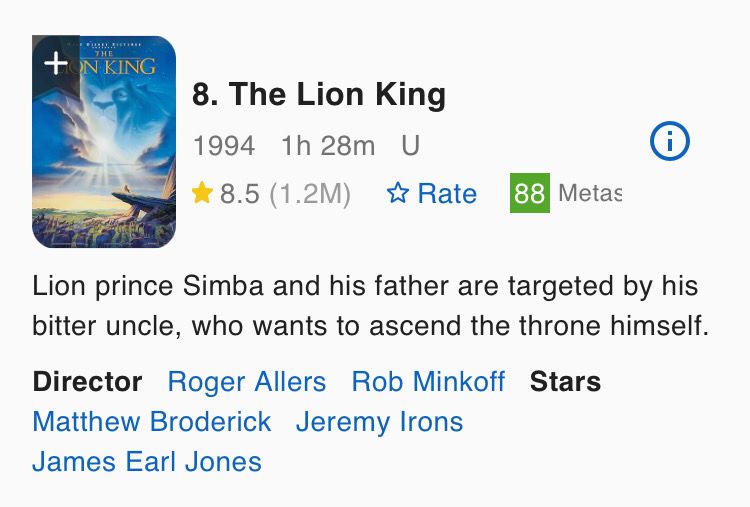The height and width of the screenshot is (507, 750).
Task: Click the release year 1994
Action: click(x=224, y=146)
